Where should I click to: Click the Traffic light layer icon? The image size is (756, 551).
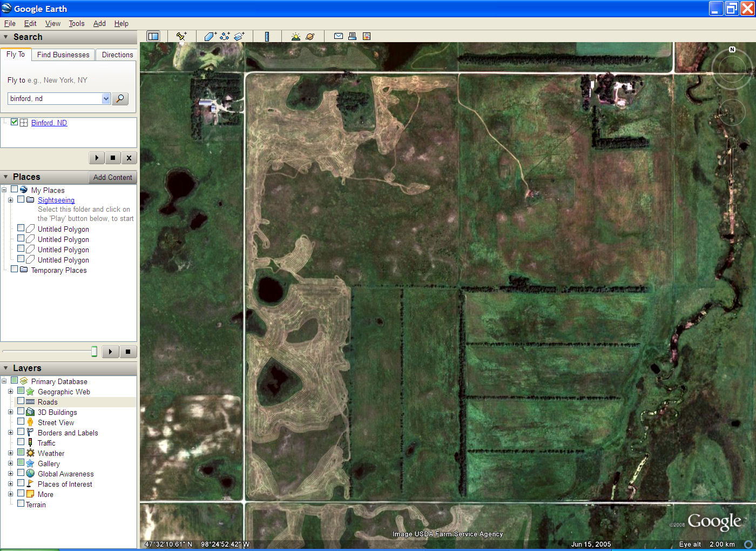coord(30,443)
